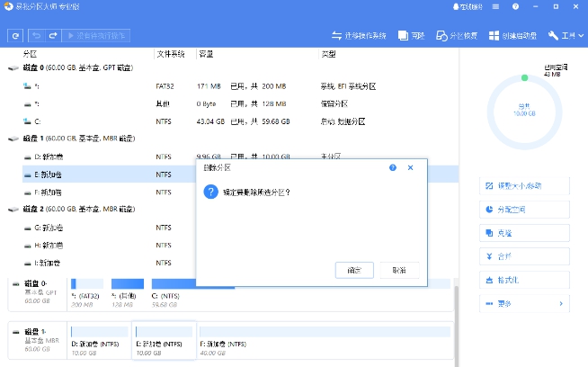Click the undo arrow icon
The height and width of the screenshot is (367, 588).
pos(36,36)
